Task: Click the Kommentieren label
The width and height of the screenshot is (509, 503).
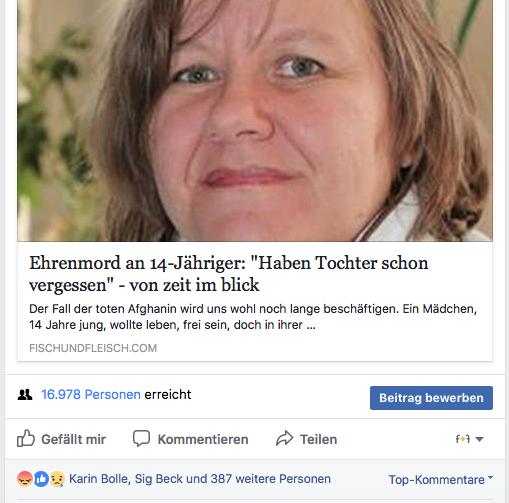Action: [x=203, y=439]
